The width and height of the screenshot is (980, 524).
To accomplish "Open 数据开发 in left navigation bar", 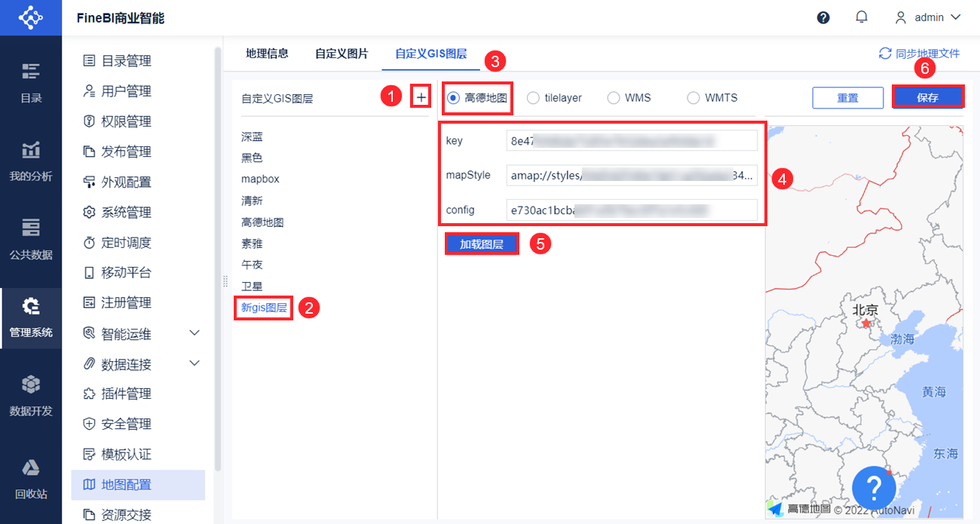I will pos(31,396).
